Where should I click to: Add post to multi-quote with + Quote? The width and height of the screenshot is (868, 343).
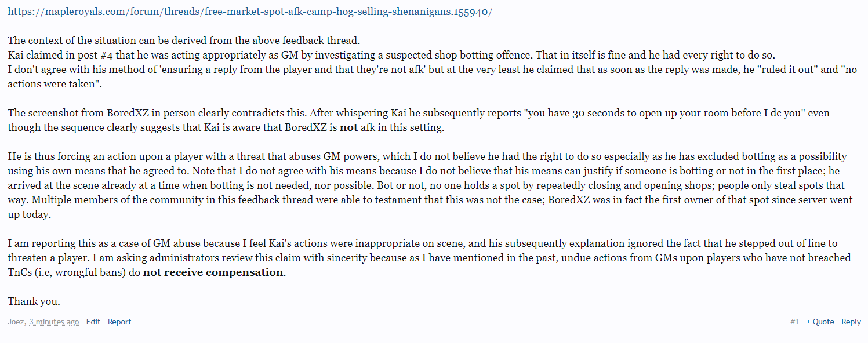(x=820, y=322)
